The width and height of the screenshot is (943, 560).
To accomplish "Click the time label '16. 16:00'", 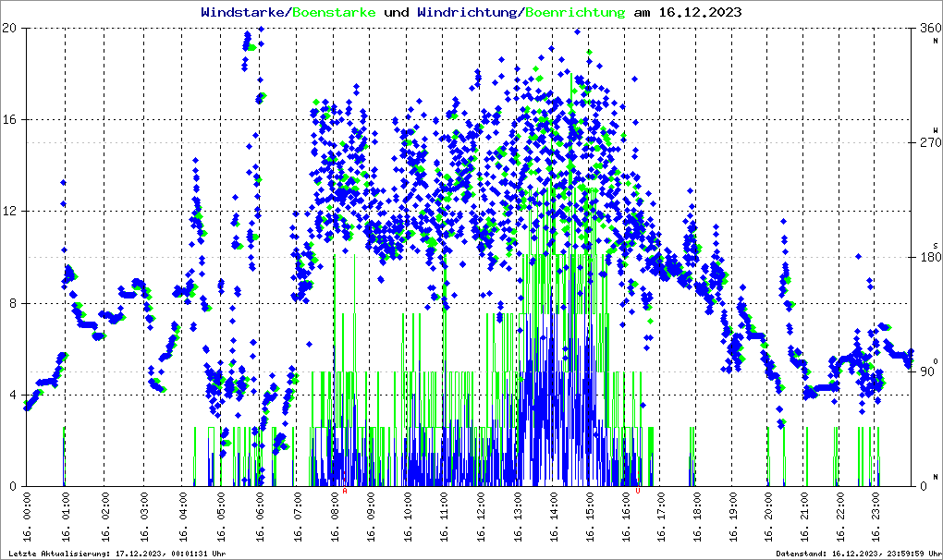I will click(x=626, y=517).
